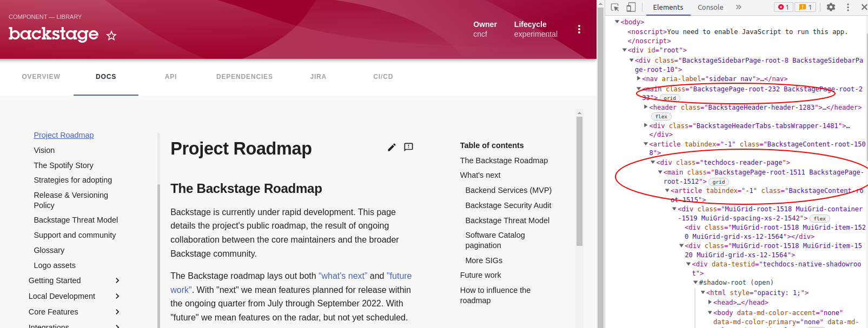Expand the BackstageHeaderTabs tabsWrapper div
The height and width of the screenshot is (328, 868).
pyautogui.click(x=646, y=125)
